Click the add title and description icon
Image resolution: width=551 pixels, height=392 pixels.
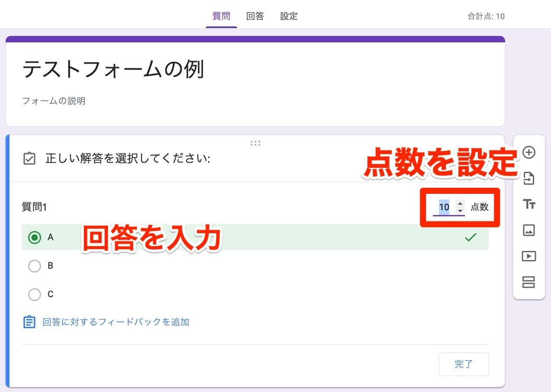click(x=529, y=205)
